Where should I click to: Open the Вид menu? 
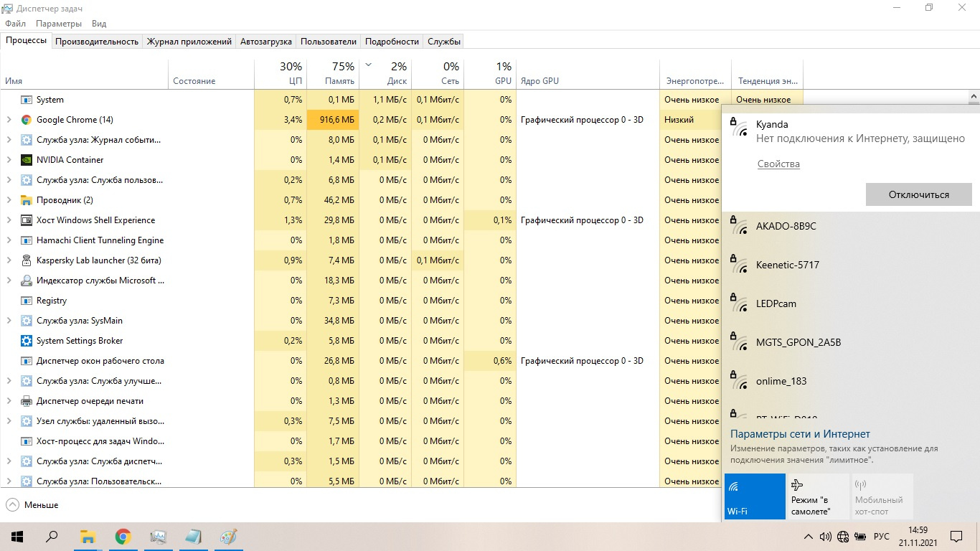99,24
